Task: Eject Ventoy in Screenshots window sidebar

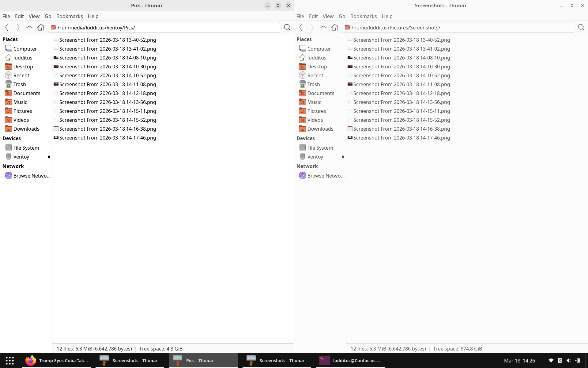Action: [x=343, y=157]
